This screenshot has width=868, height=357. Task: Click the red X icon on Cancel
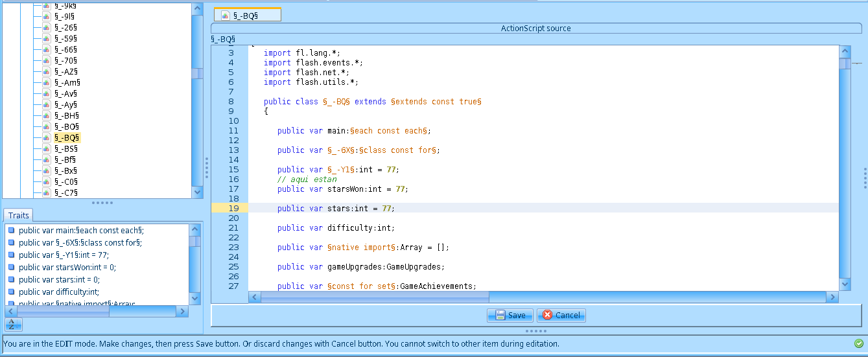tap(547, 316)
